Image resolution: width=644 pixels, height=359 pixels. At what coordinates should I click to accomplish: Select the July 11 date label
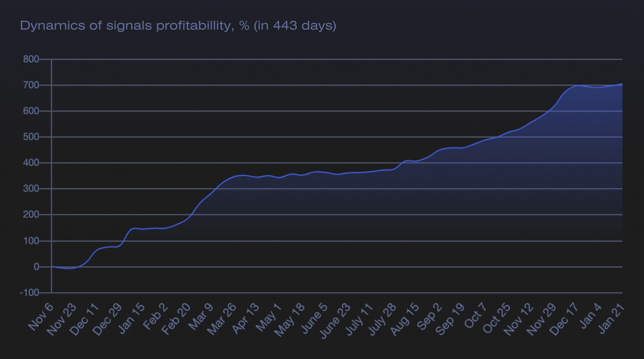(x=359, y=320)
